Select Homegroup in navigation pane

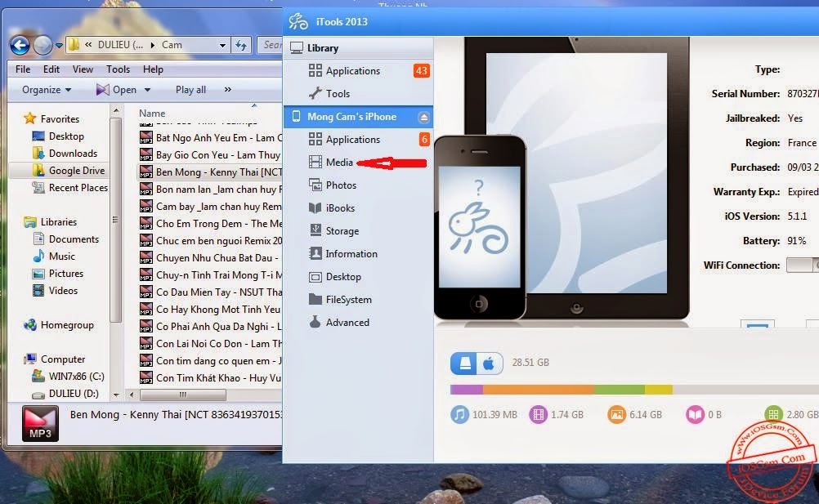tap(67, 325)
